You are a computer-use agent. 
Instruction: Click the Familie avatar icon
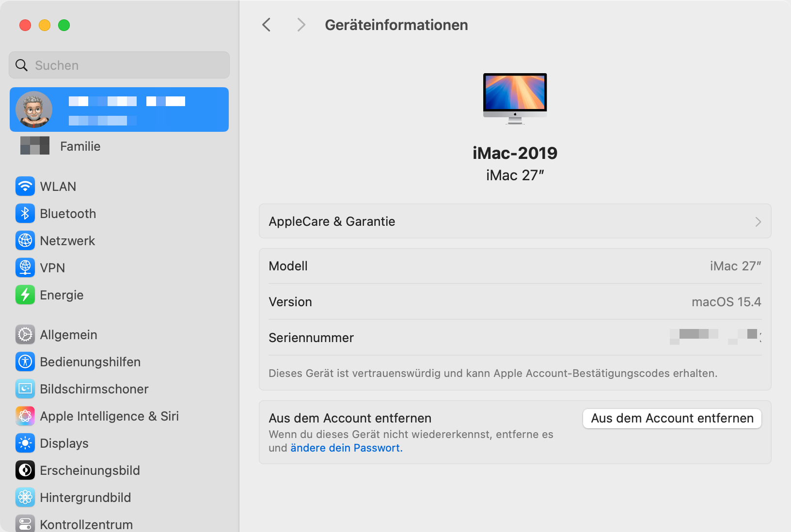(x=35, y=145)
